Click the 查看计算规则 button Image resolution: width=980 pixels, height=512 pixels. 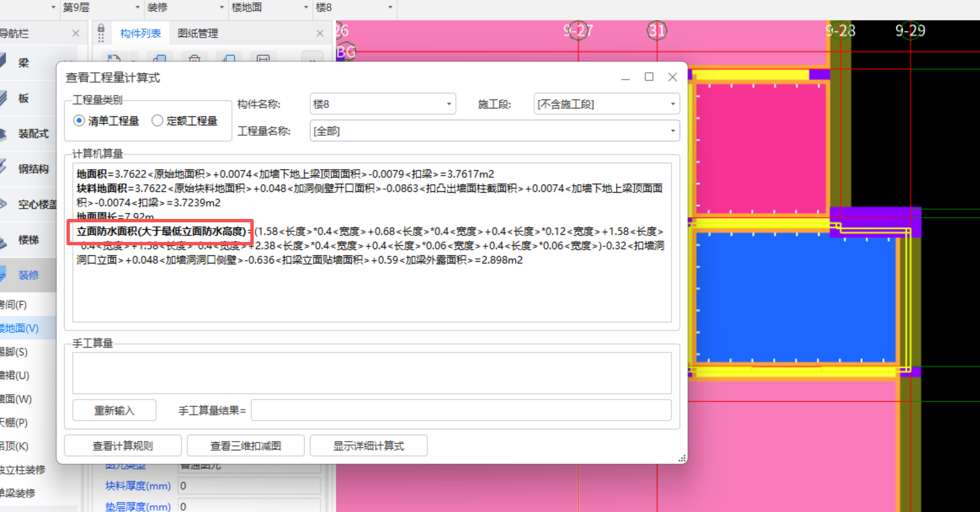tap(123, 446)
